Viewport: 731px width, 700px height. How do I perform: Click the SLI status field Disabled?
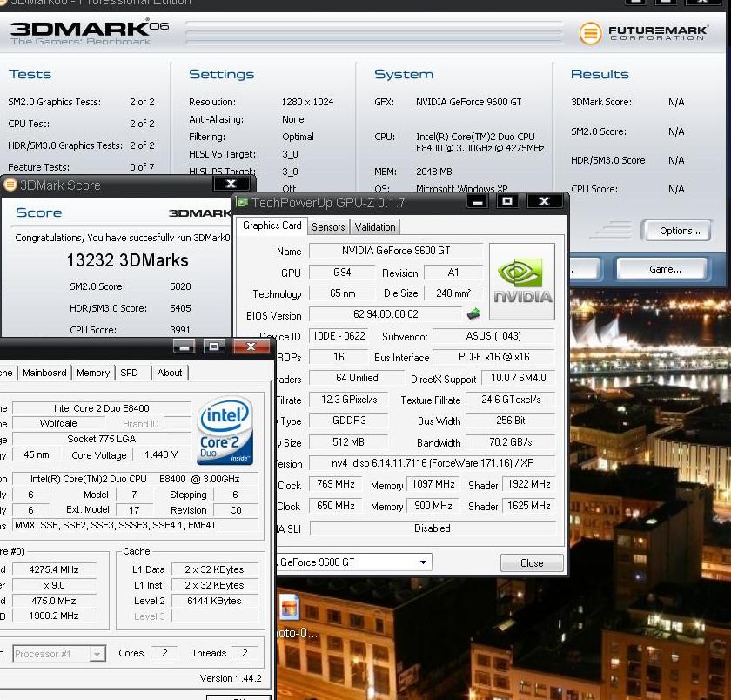[x=433, y=528]
